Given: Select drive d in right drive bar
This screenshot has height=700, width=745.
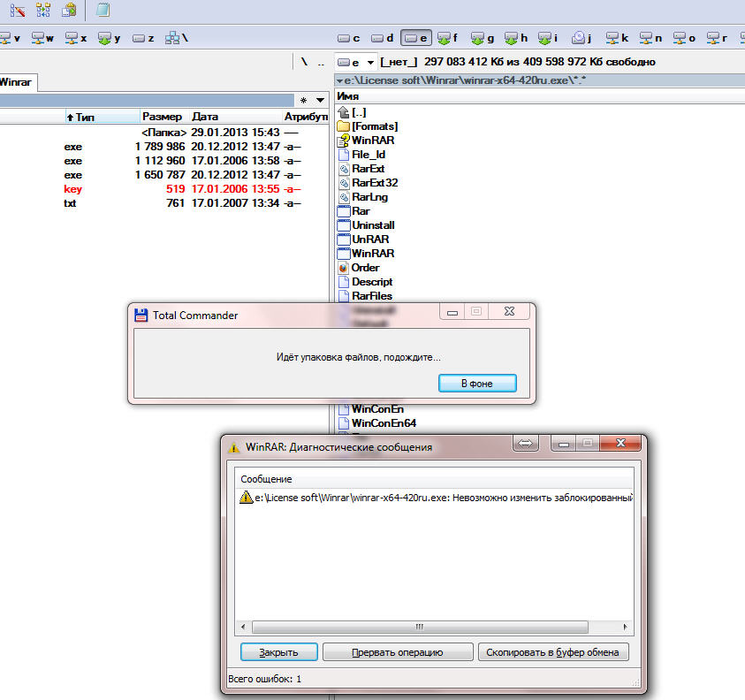Looking at the screenshot, I should click(383, 38).
